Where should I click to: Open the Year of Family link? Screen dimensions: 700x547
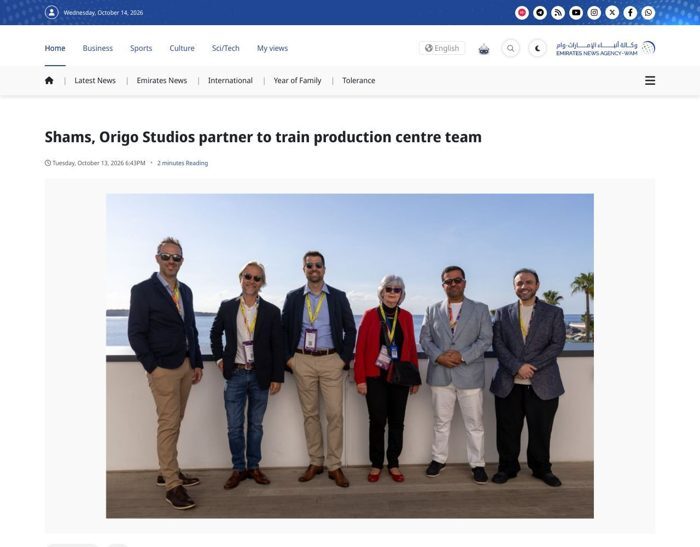click(x=297, y=80)
